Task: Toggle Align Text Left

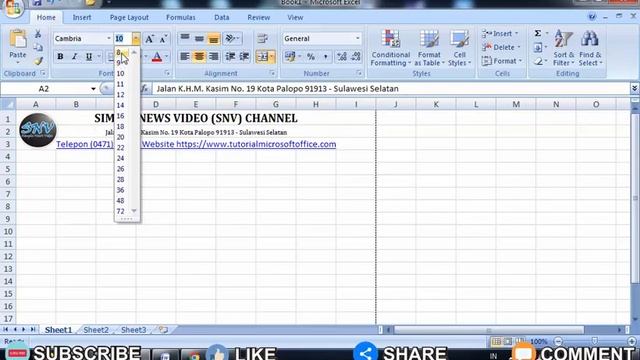Action: click(185, 57)
